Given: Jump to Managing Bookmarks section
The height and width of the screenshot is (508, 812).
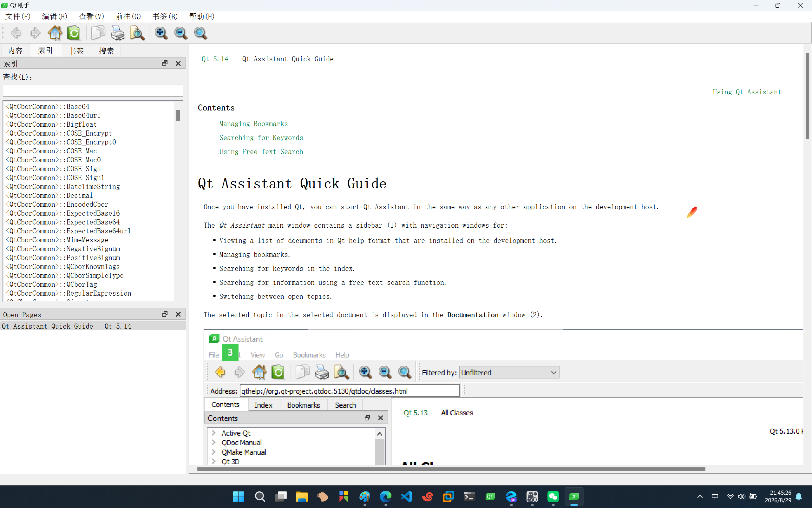Looking at the screenshot, I should pos(253,124).
